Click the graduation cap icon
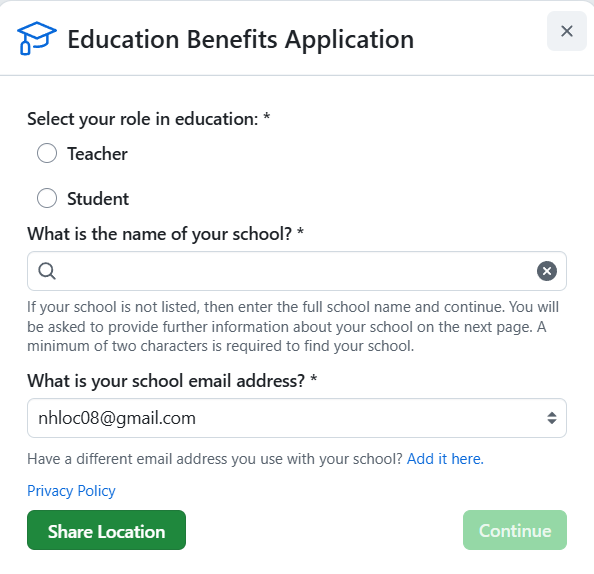This screenshot has width=594, height=574. (x=37, y=38)
